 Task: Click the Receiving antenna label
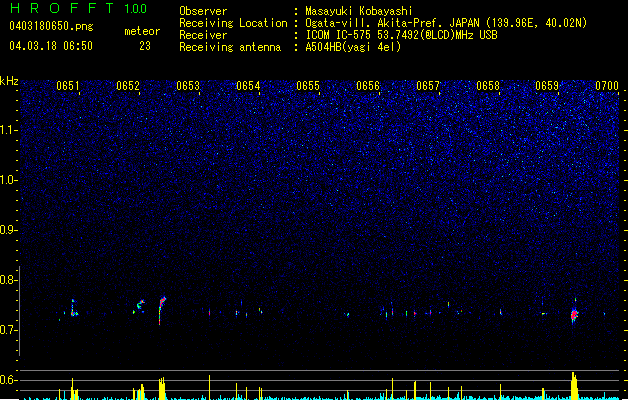click(x=230, y=47)
